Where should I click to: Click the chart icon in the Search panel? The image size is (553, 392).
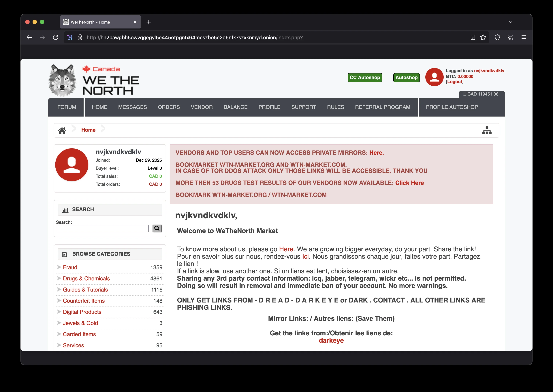(65, 210)
